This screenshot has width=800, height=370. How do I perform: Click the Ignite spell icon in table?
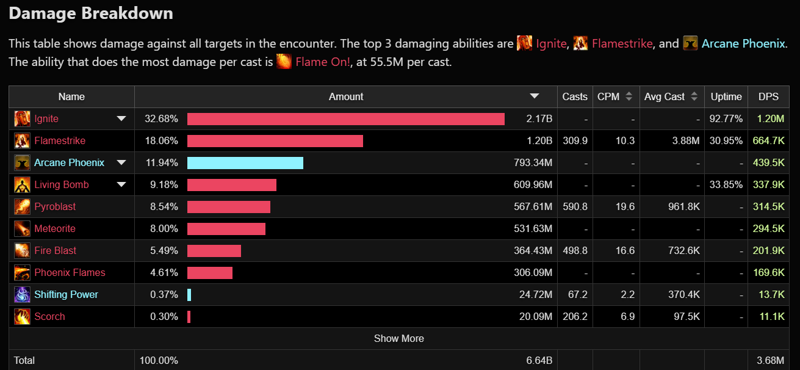coord(22,119)
